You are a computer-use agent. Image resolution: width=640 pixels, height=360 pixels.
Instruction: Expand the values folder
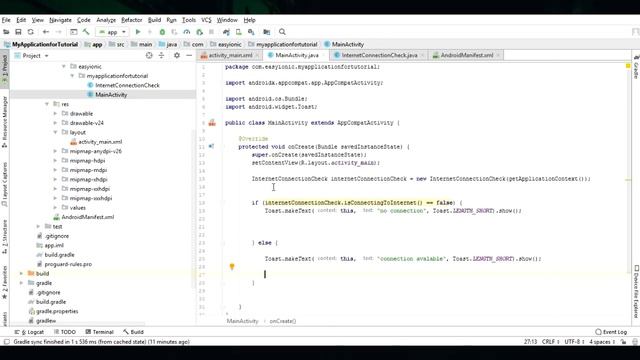tap(56, 207)
